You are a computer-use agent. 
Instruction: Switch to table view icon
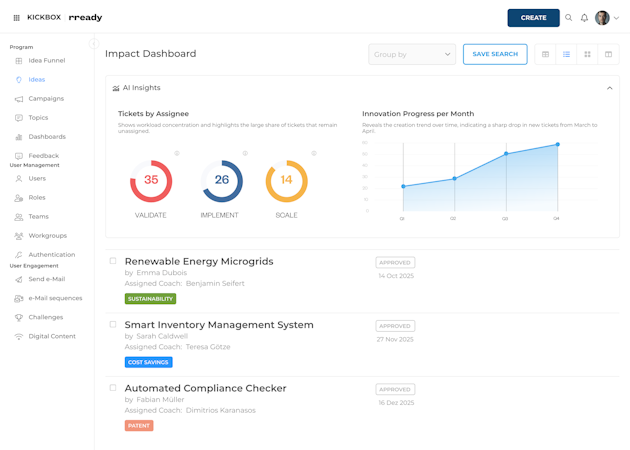[545, 54]
